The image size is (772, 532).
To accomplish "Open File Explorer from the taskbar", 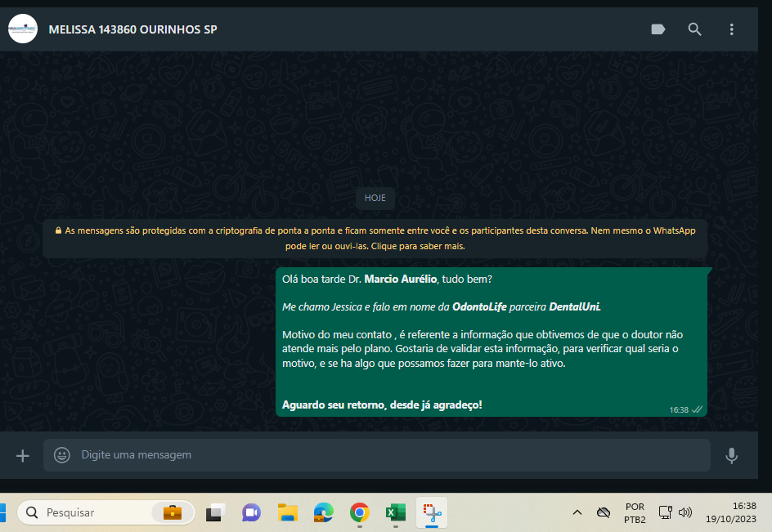I will [x=288, y=512].
